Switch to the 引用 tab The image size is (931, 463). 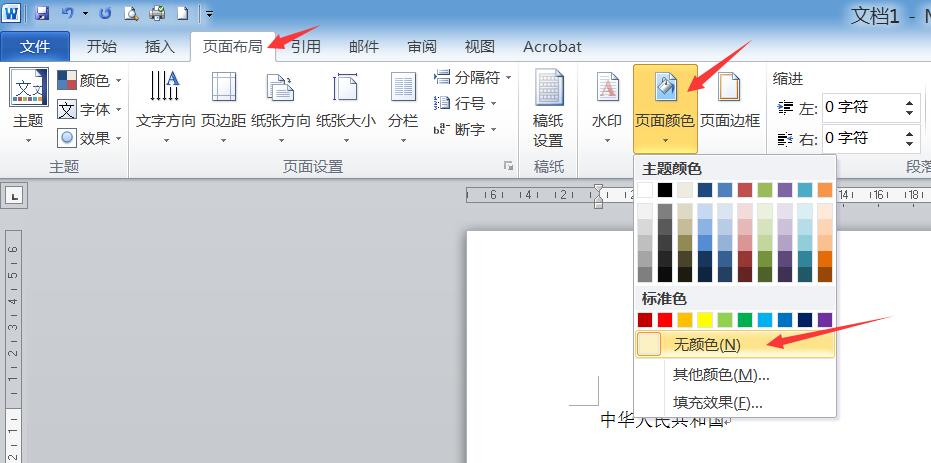click(x=306, y=46)
